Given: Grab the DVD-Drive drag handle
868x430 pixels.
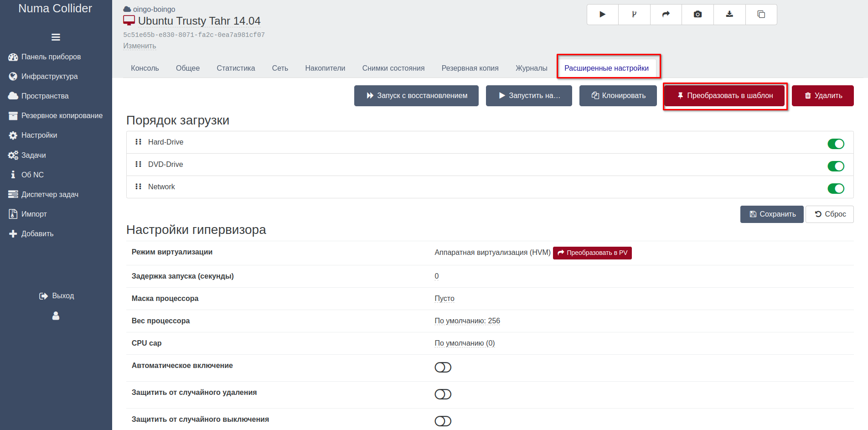Looking at the screenshot, I should point(139,164).
